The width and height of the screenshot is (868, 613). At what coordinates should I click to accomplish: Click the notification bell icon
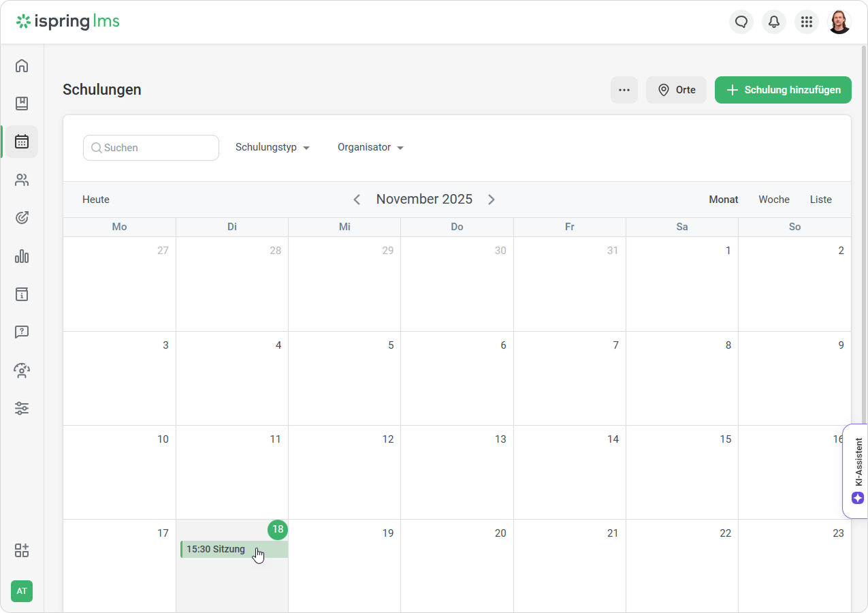coord(774,22)
